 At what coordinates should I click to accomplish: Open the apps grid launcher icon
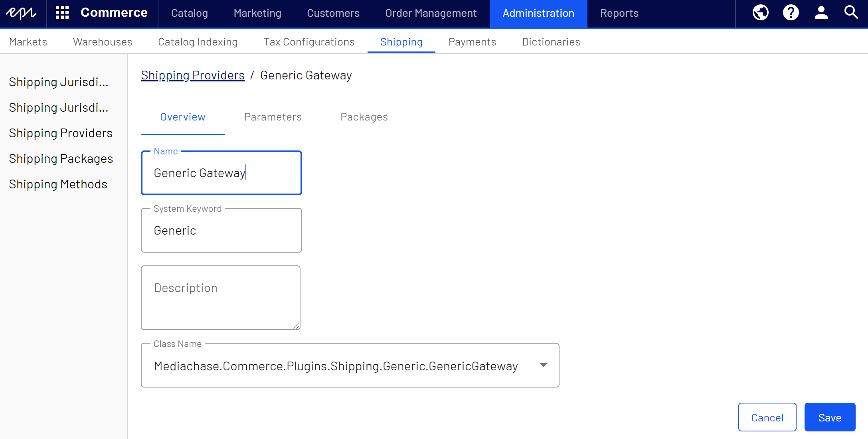click(62, 13)
